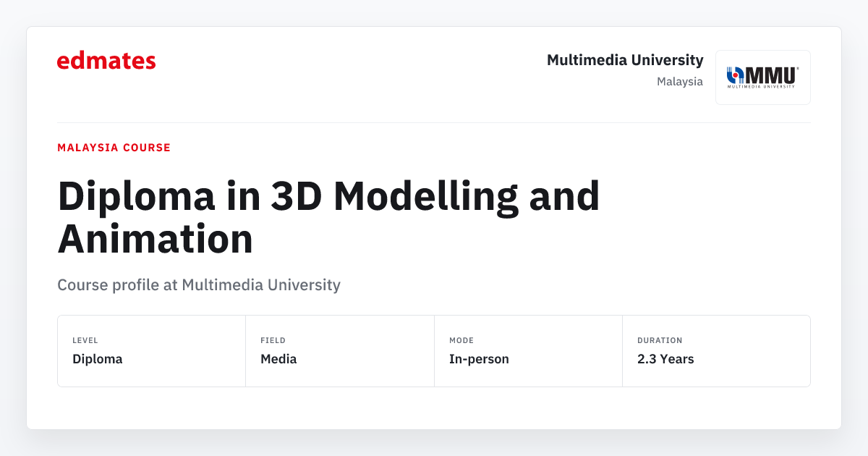Click the LEVEL label
The image size is (868, 456).
85,340
